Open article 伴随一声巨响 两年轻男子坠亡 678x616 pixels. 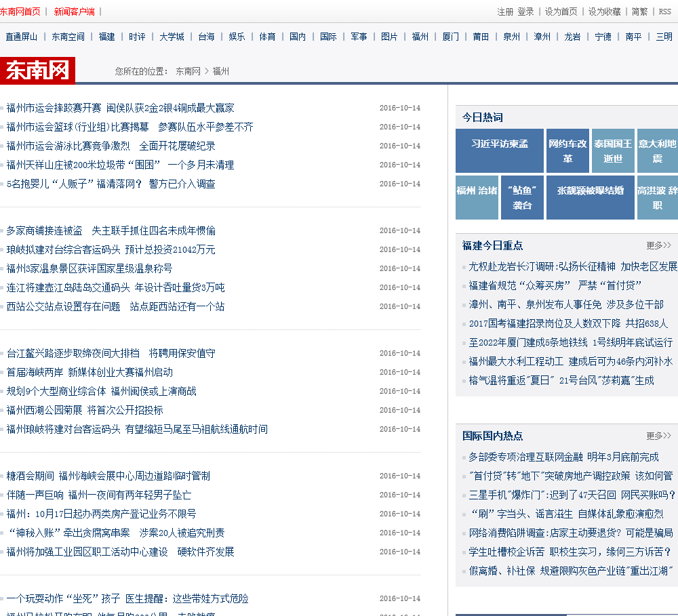(x=99, y=495)
